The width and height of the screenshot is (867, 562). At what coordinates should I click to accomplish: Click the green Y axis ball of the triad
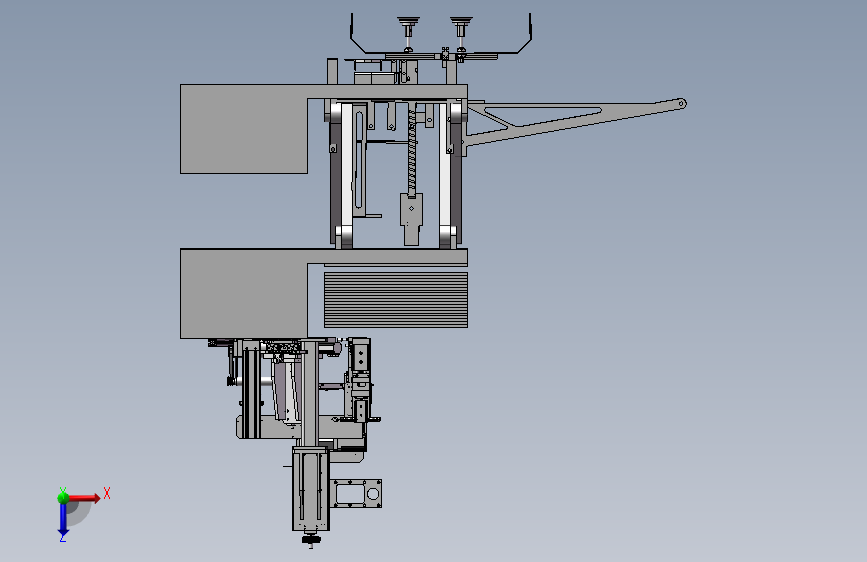coord(63,497)
